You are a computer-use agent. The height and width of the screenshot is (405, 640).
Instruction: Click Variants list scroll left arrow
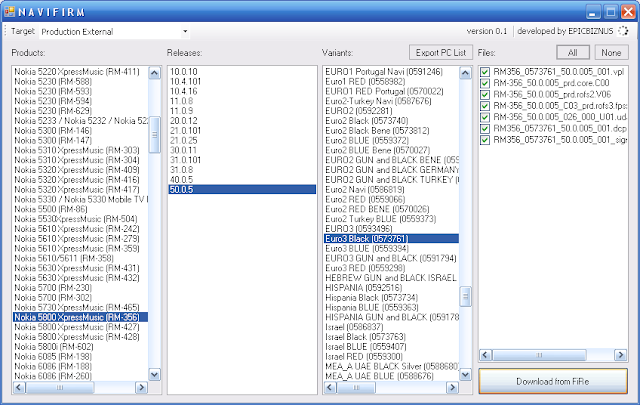click(330, 387)
